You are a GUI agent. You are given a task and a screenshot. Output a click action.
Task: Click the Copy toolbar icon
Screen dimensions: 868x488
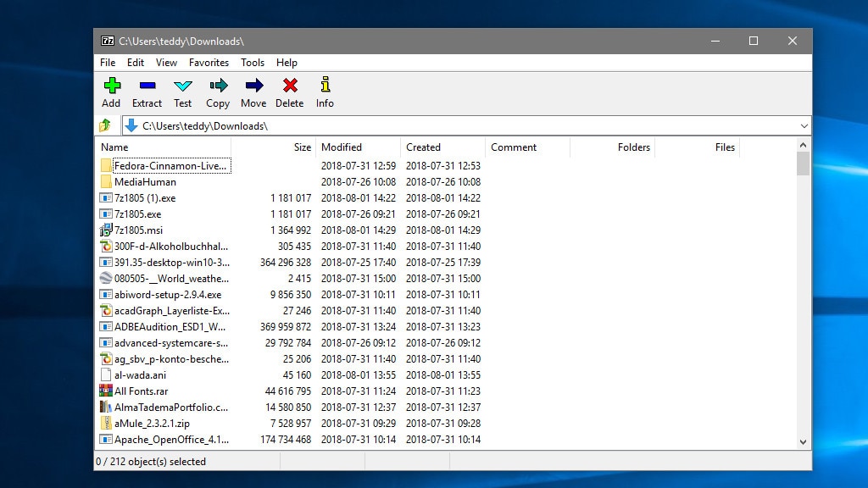click(217, 88)
